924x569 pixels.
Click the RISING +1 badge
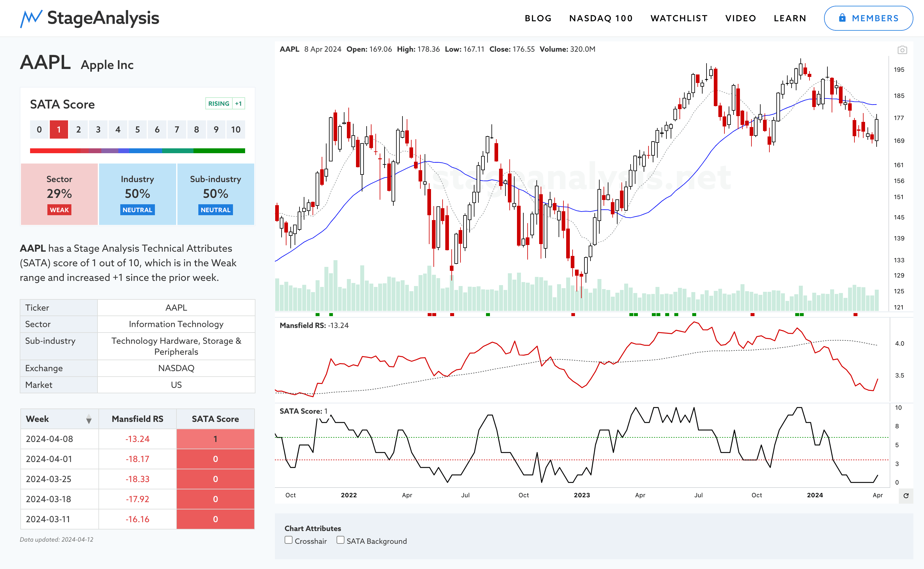pos(225,103)
